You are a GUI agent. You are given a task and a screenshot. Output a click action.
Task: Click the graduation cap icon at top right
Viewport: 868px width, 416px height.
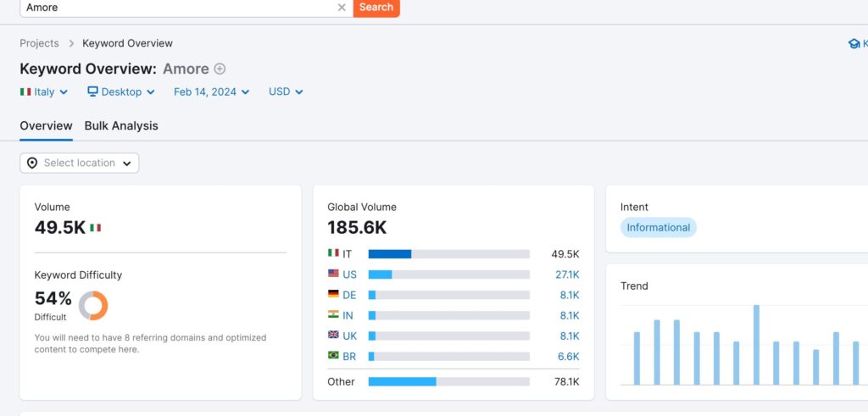click(854, 44)
